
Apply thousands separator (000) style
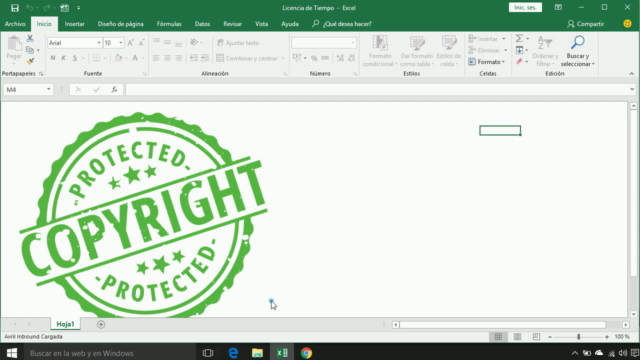(325, 58)
